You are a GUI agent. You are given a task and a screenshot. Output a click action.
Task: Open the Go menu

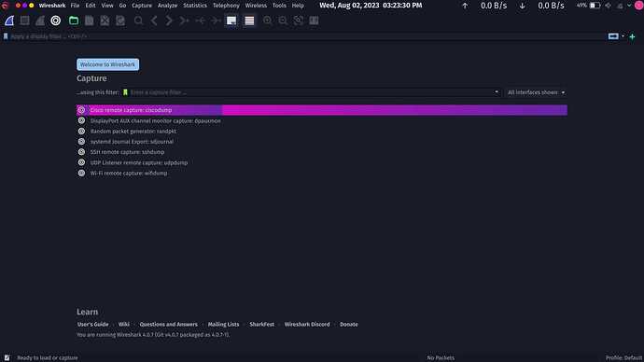tap(122, 6)
